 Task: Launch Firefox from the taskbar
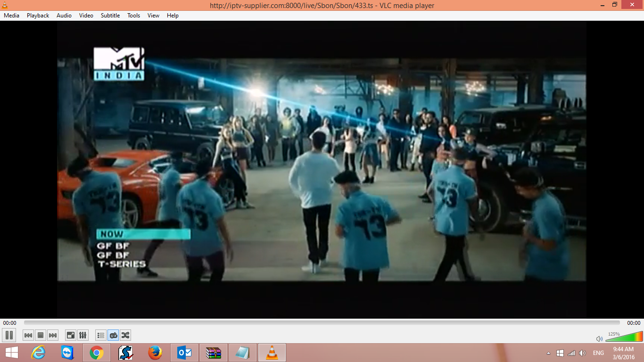coord(155,353)
